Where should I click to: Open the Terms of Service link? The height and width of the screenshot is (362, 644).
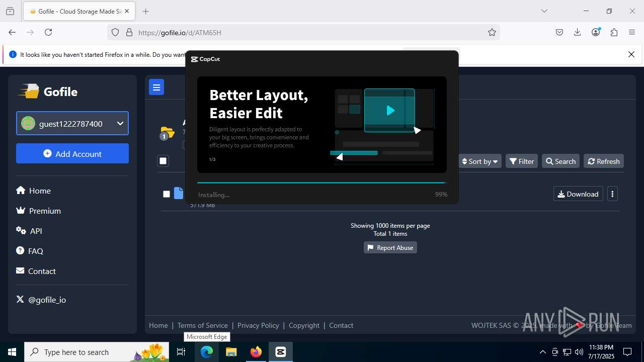point(203,325)
